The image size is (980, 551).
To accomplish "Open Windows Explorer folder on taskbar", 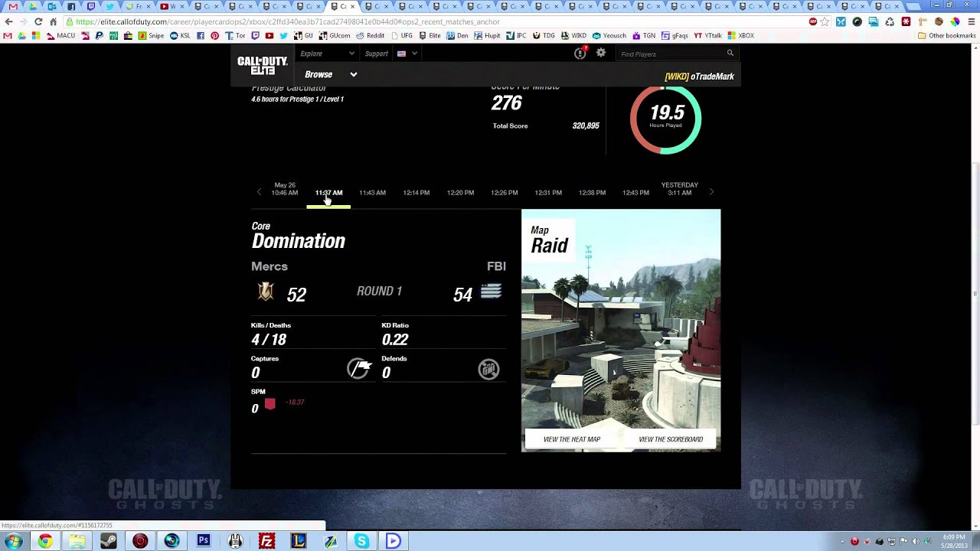I will pos(77,541).
